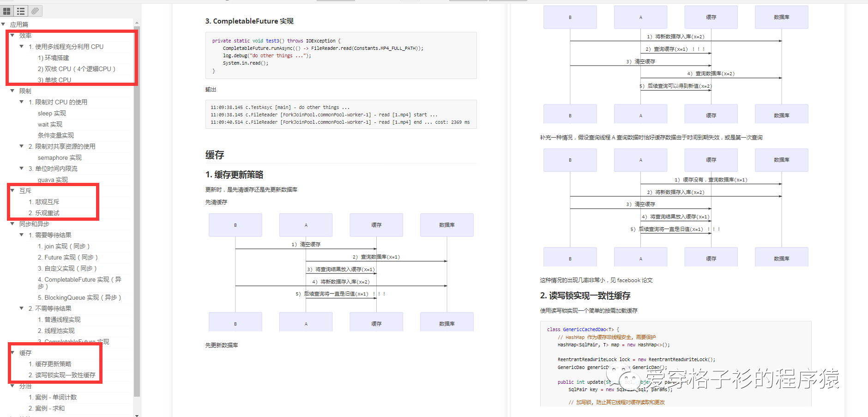Click the 1. 缓存更新策略 page heading
Viewport: 868px width, 417px height.
point(235,175)
